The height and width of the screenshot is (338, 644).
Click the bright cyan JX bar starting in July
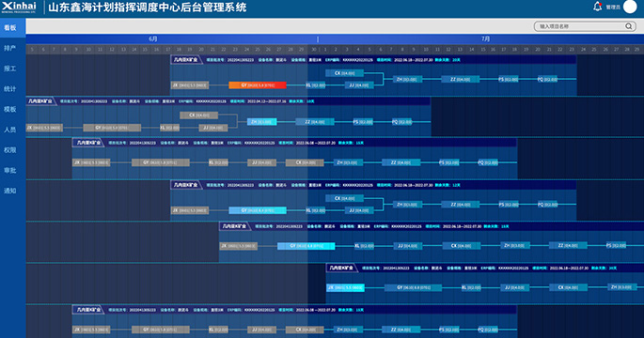point(345,287)
